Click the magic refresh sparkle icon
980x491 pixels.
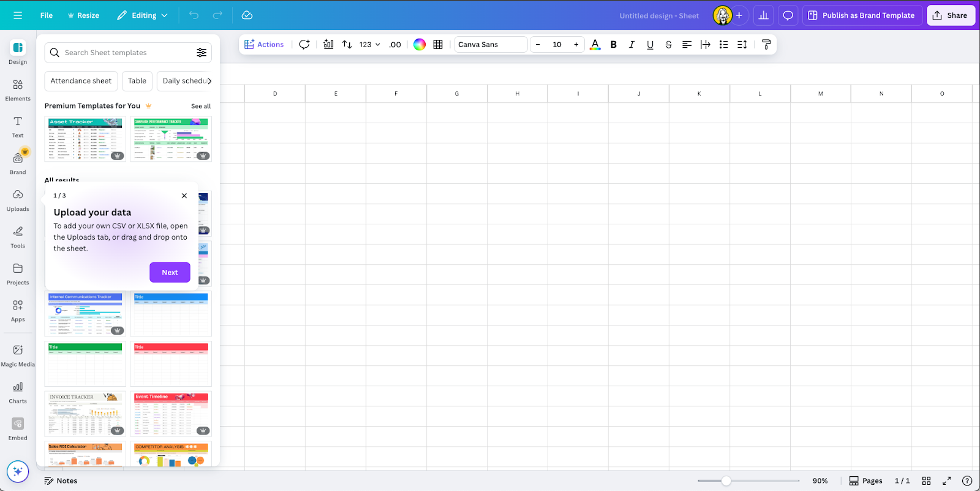[x=304, y=45]
